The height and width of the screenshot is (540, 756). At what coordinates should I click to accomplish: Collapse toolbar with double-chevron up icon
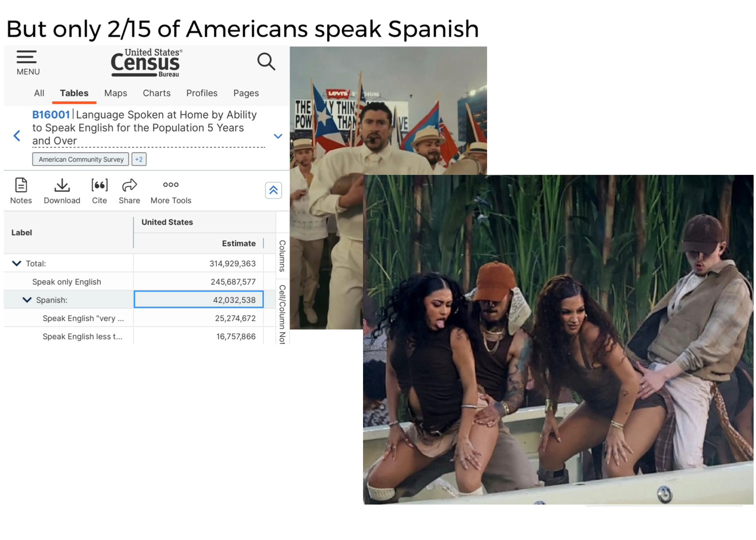pos(273,191)
